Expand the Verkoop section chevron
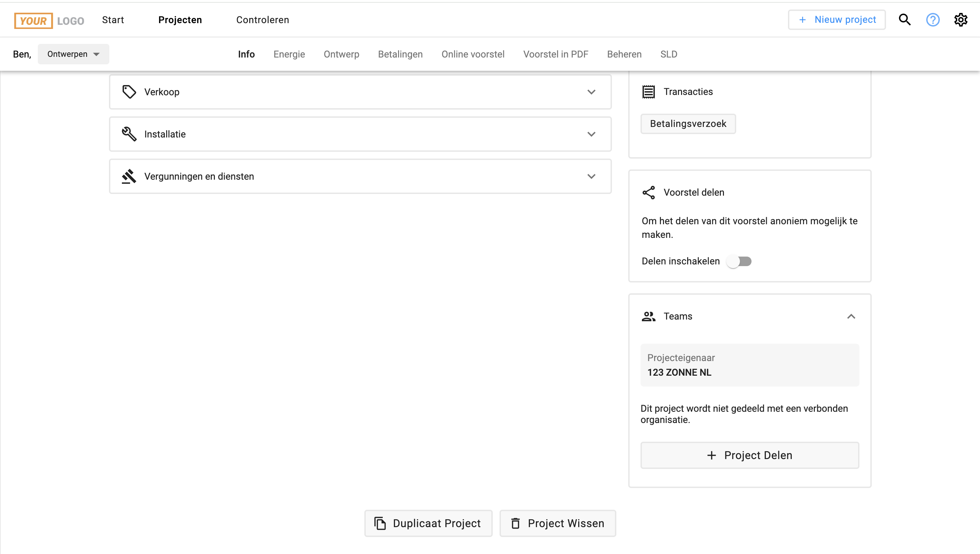 click(x=591, y=92)
